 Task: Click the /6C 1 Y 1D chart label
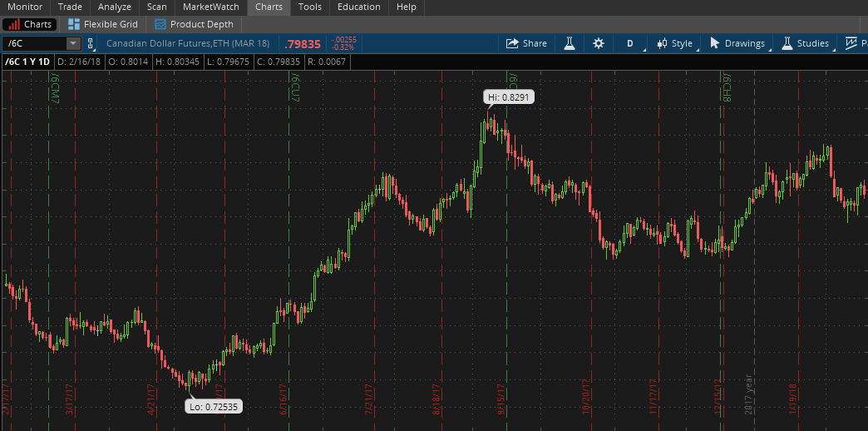click(27, 62)
